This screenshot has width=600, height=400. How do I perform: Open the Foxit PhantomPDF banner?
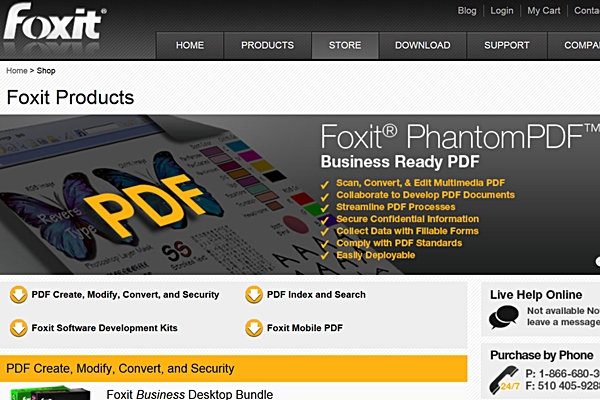tap(300, 194)
